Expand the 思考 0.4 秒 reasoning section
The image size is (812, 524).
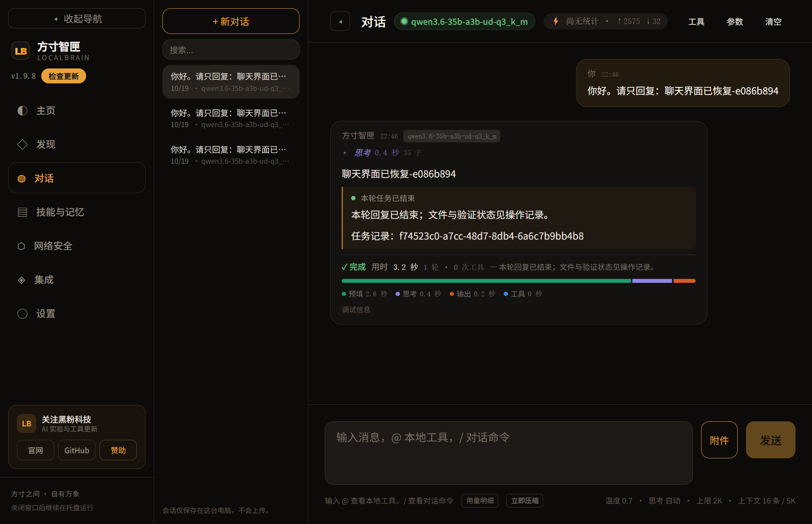pyautogui.click(x=381, y=153)
